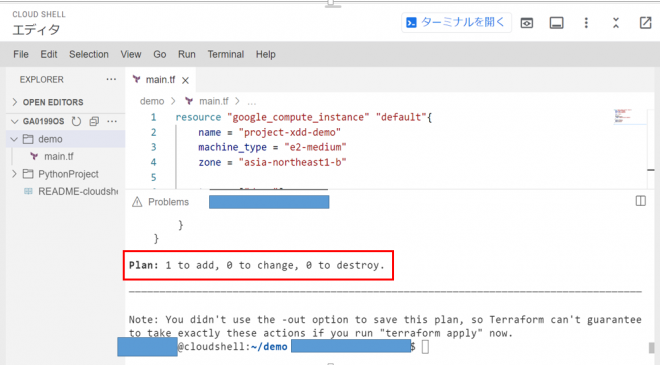This screenshot has width=660, height=365.
Task: Toggle the editor panel layout icon
Action: [x=556, y=23]
